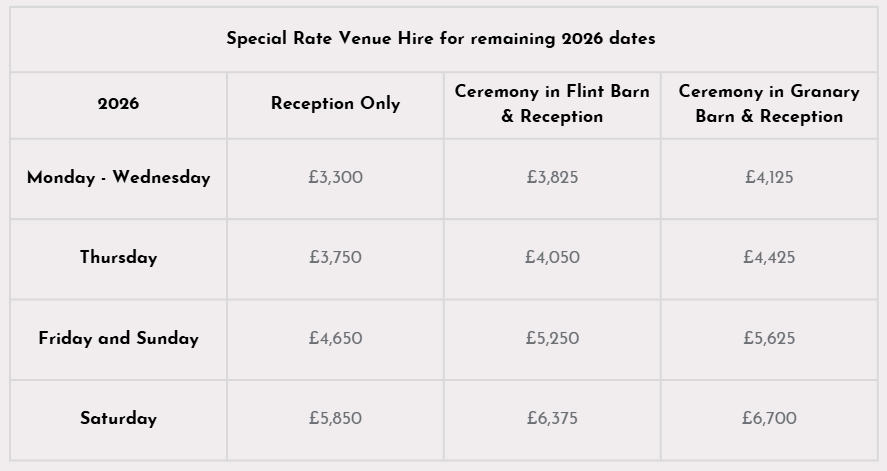Click the £5,250 price cell
The height and width of the screenshot is (471, 887).
point(552,338)
